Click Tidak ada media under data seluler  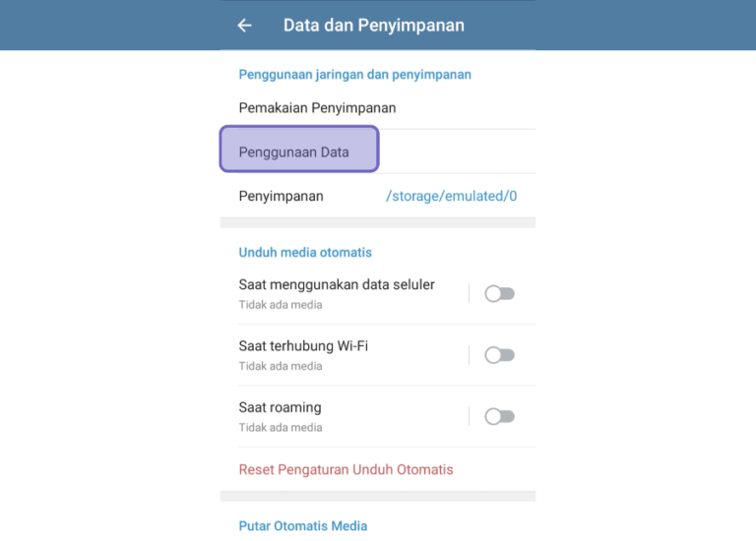[281, 305]
